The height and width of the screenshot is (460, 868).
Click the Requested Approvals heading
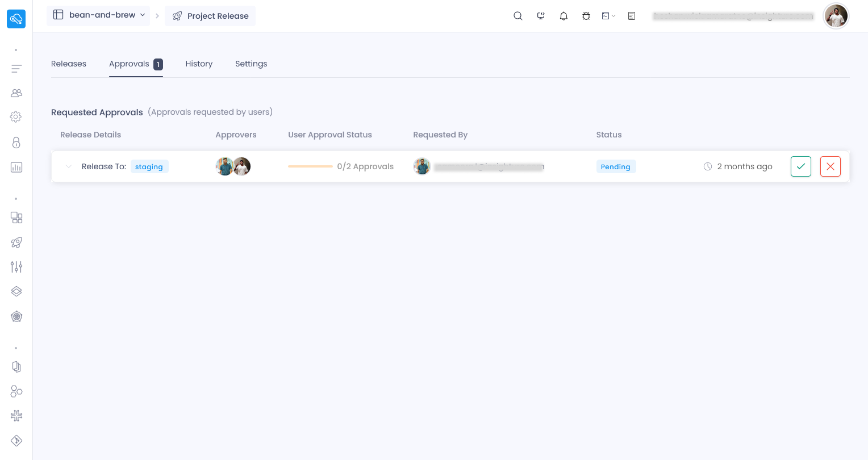tap(97, 112)
